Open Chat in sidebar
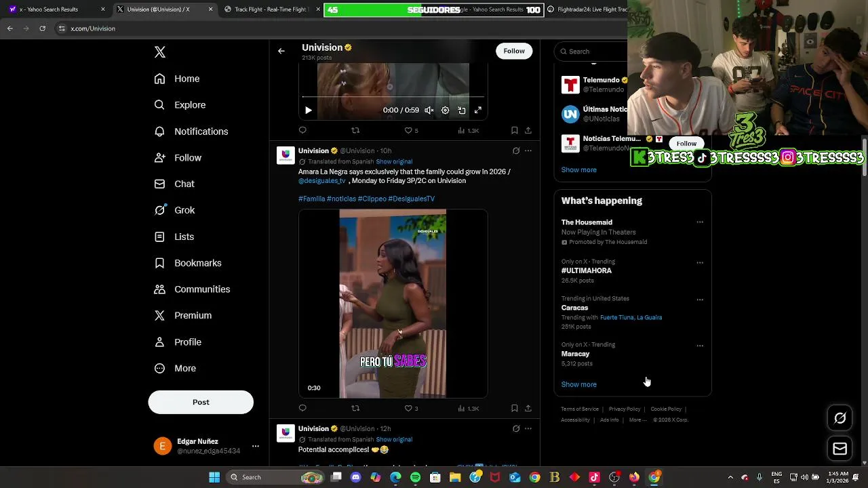Screen dimensions: 868x488 tap(174, 184)
